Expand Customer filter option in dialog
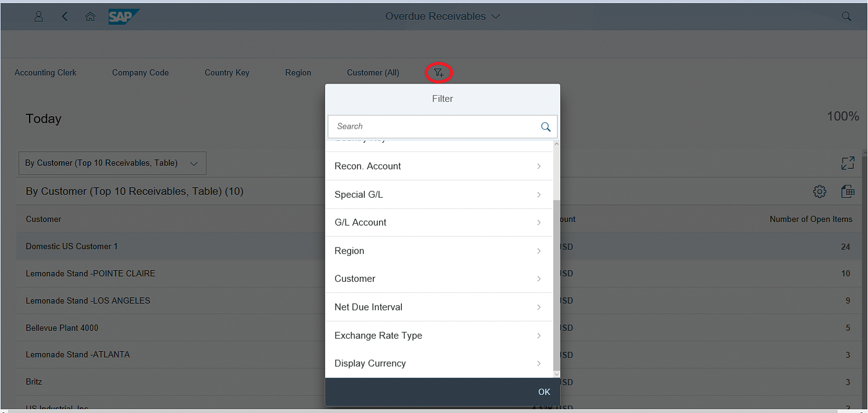Screen dimensions: 868x413 [x=439, y=279]
